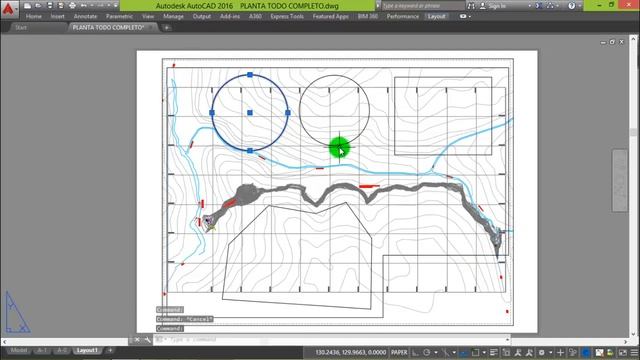Open the Parametric ribbon tab
Screen dimensions: 640x360
click(x=119, y=16)
